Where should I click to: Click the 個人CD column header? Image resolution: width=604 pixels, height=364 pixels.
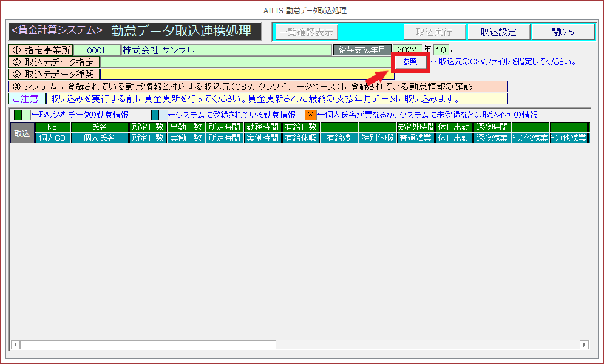[x=52, y=138]
